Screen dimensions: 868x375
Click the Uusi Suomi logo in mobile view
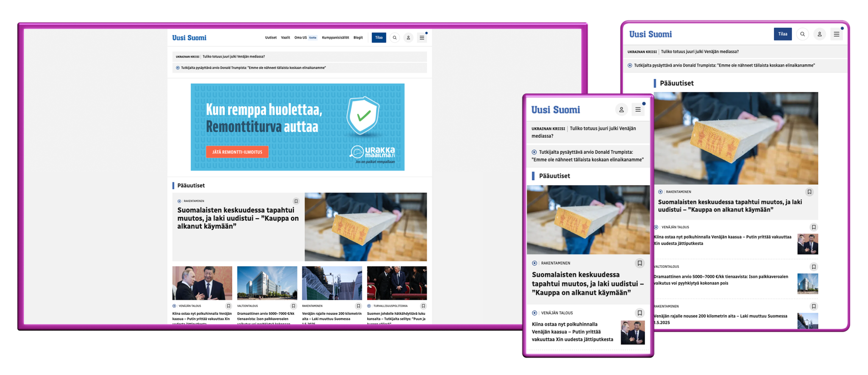point(555,110)
